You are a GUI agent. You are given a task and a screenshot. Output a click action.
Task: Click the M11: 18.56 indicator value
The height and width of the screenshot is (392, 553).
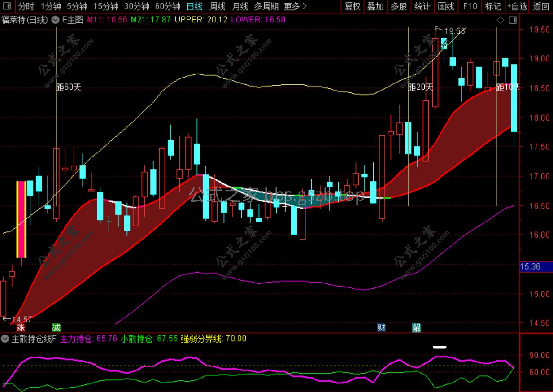(x=108, y=20)
